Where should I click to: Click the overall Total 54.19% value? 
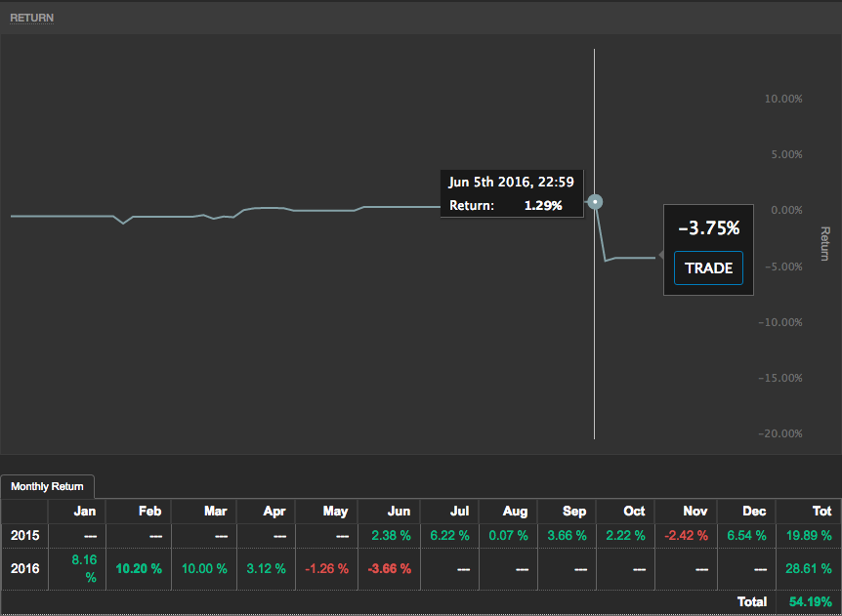(x=810, y=602)
